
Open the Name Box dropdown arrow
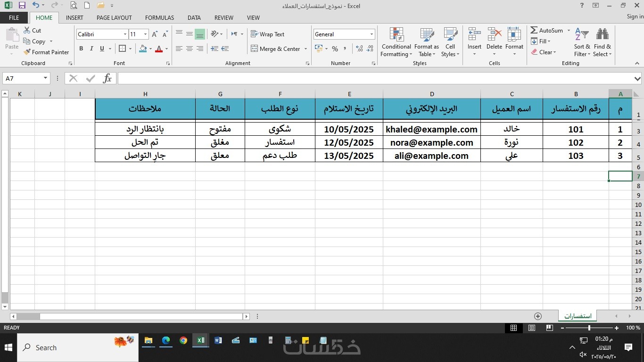point(45,78)
